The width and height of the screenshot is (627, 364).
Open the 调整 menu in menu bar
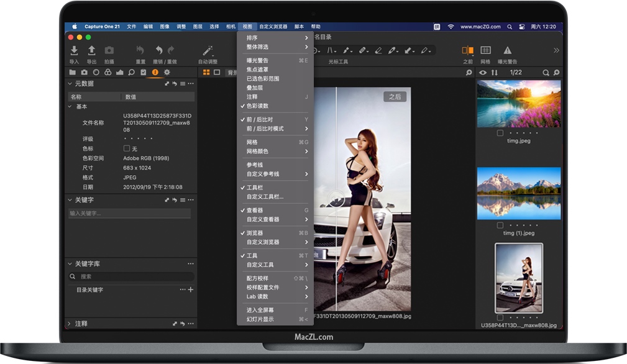click(181, 27)
